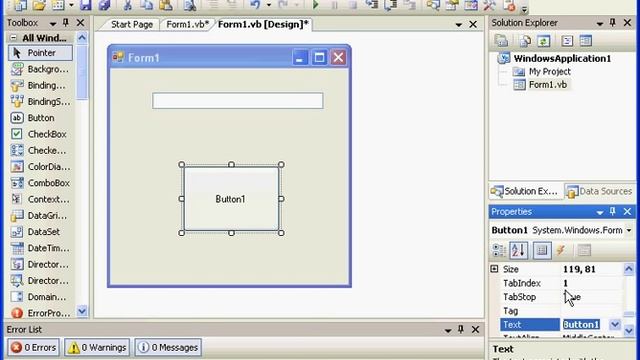Viewport: 640px width, 360px height.
Task: Select the DirectoryEntry toolbox item
Action: [40, 264]
